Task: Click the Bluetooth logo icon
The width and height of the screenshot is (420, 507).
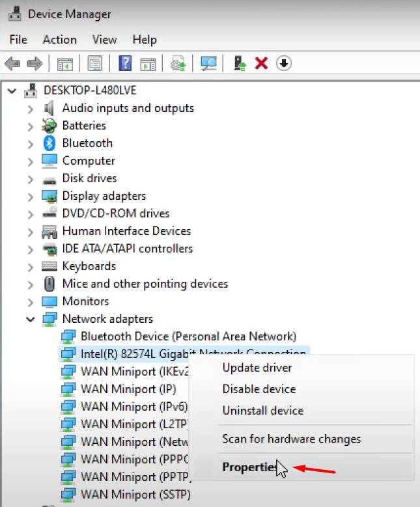Action: point(49,143)
